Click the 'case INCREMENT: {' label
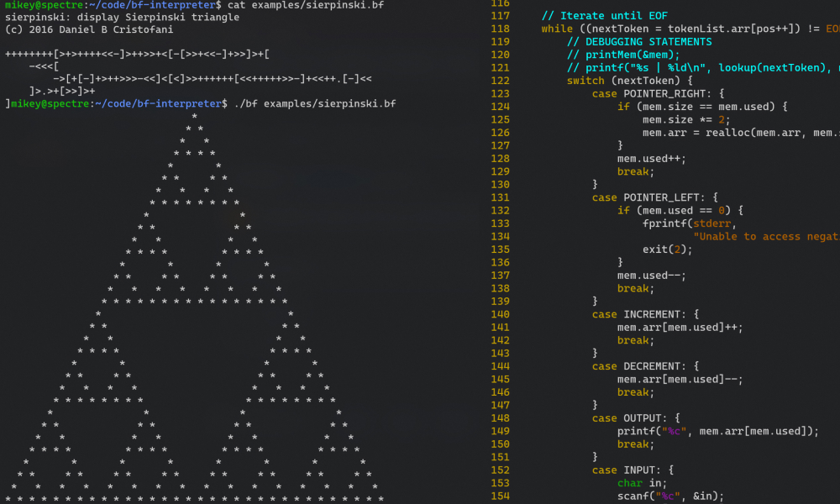 645,314
